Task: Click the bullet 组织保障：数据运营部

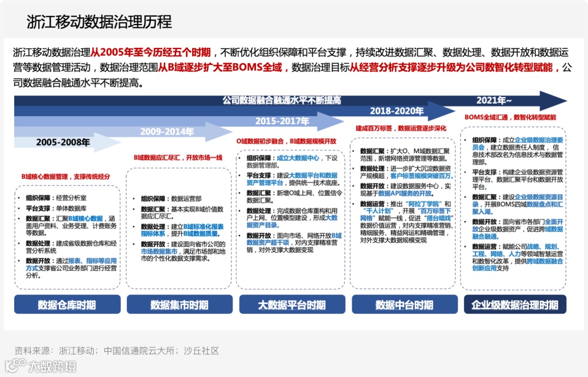Action: click(171, 198)
